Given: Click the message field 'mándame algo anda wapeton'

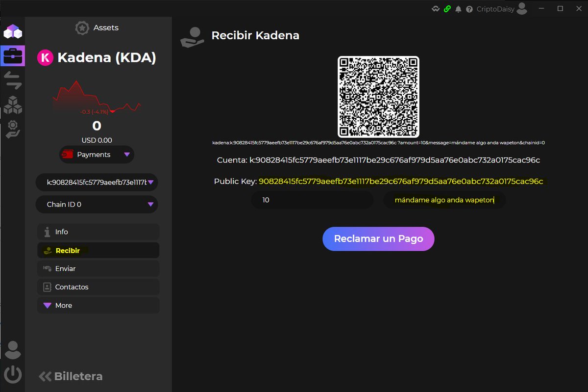Looking at the screenshot, I should pyautogui.click(x=444, y=200).
